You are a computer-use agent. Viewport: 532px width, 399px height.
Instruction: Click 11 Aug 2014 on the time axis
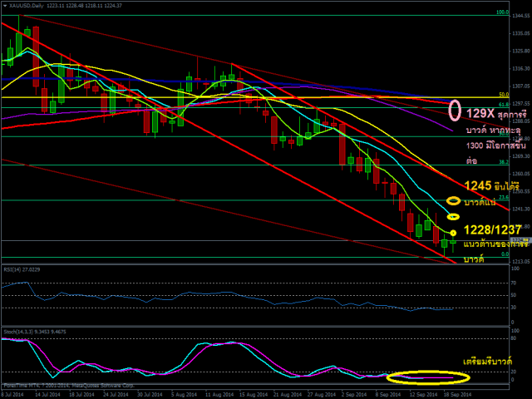click(x=216, y=395)
